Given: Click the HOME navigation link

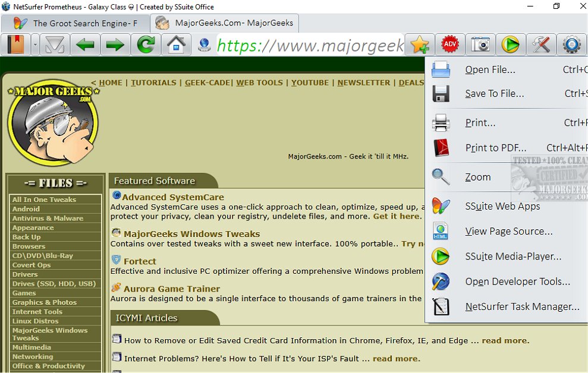Looking at the screenshot, I should click(111, 83).
